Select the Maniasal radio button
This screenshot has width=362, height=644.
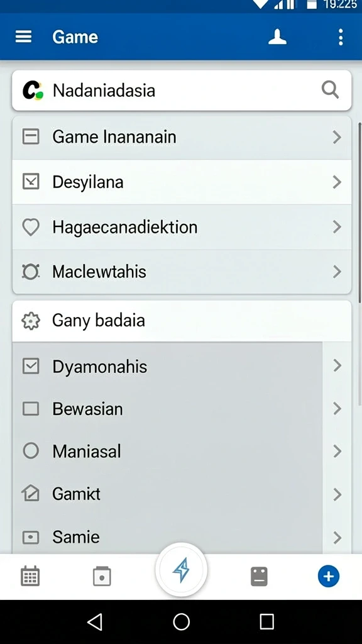[31, 451]
